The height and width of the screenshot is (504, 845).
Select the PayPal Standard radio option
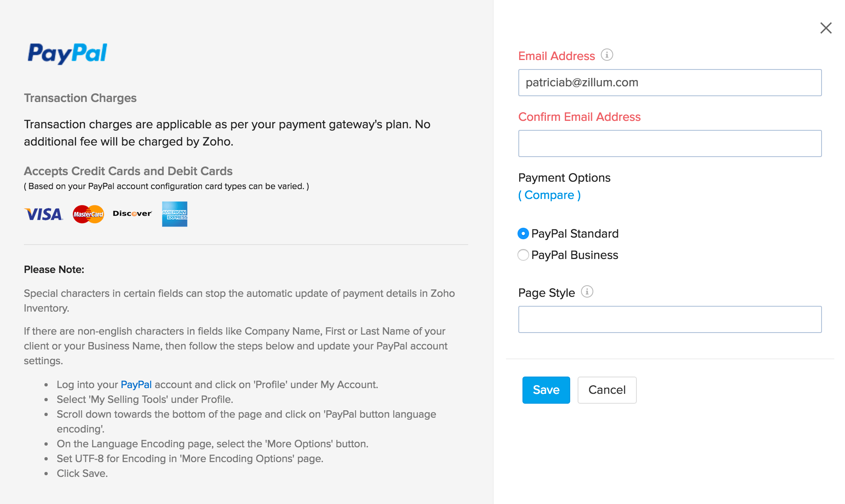[x=523, y=234]
